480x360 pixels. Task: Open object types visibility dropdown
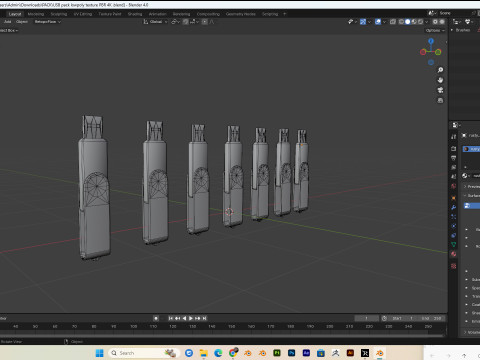coord(352,22)
